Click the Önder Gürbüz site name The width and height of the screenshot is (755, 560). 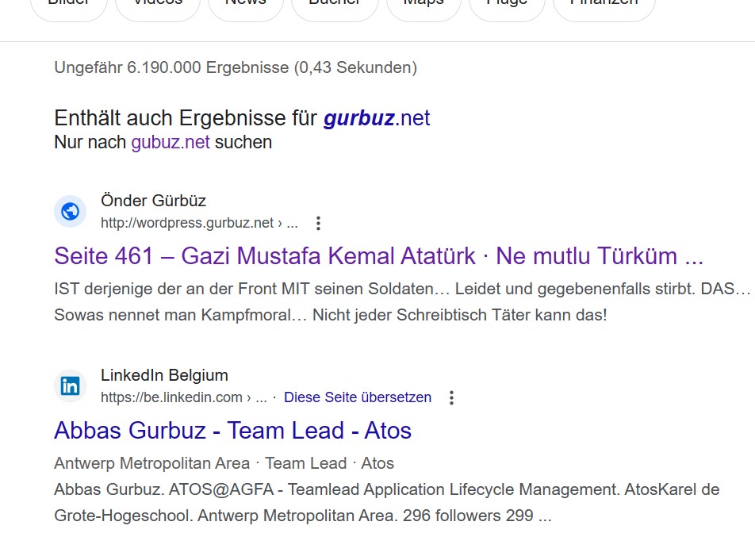pos(154,201)
